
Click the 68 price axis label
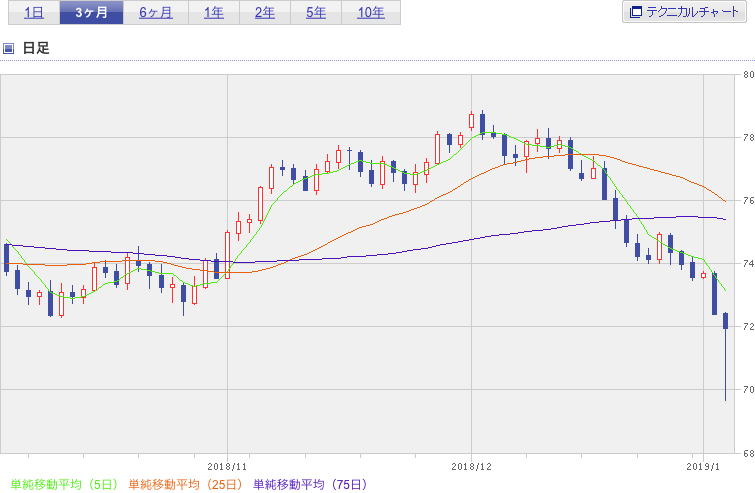[x=748, y=453]
